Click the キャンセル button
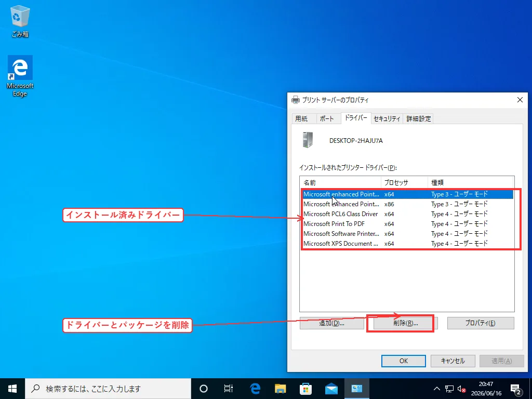Viewport: 532px width, 399px height. (453, 361)
